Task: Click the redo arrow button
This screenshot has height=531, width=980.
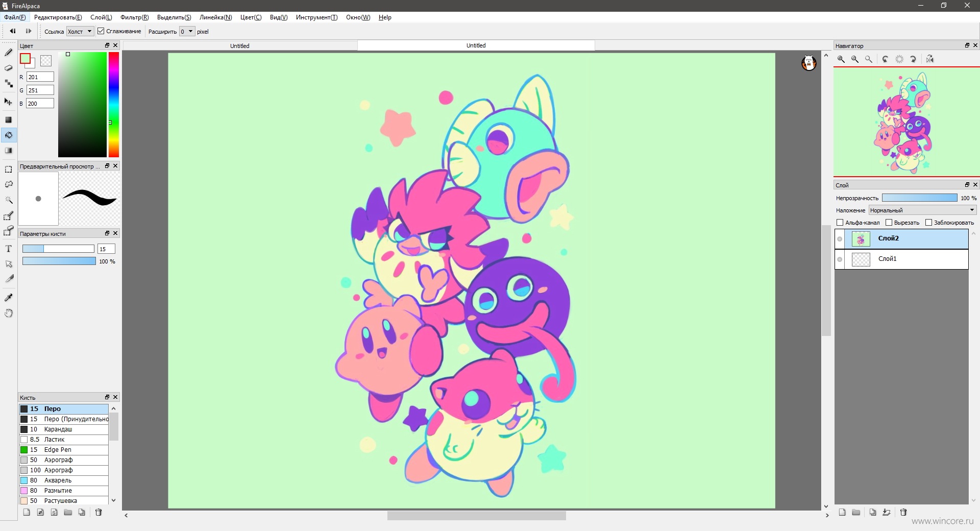Action: tap(29, 31)
